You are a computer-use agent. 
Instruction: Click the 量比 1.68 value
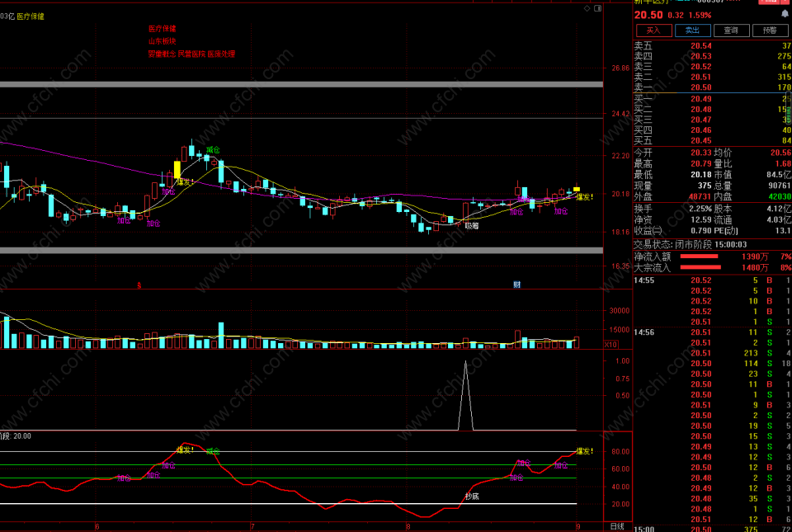[x=784, y=163]
